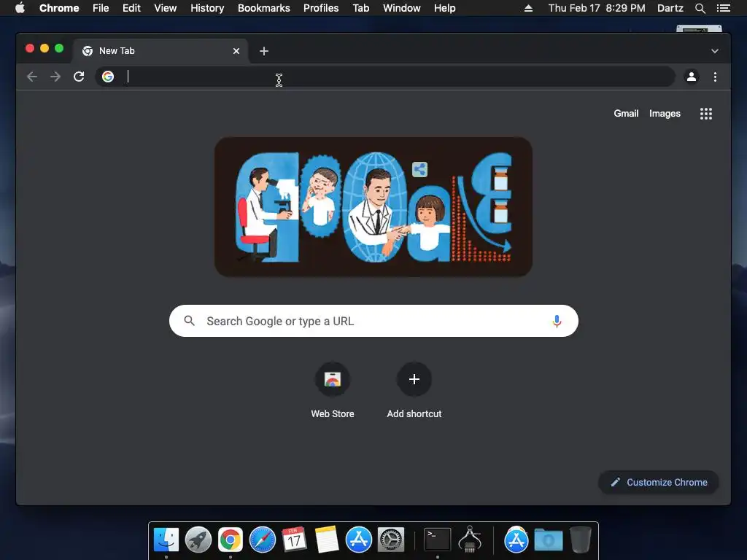Open a new tab with plus button
This screenshot has width=747, height=560.
point(264,51)
